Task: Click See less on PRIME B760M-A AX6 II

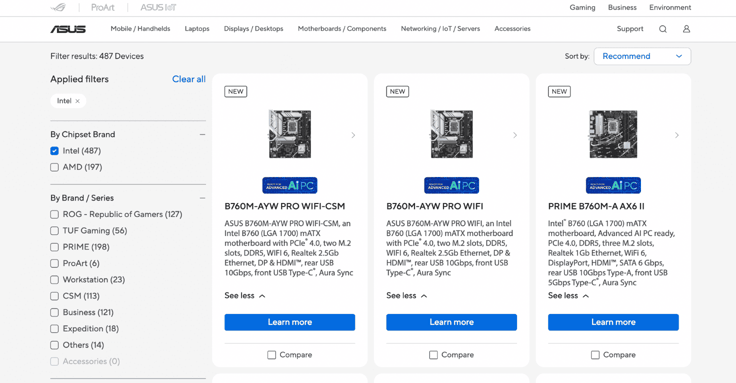Action: (568, 296)
